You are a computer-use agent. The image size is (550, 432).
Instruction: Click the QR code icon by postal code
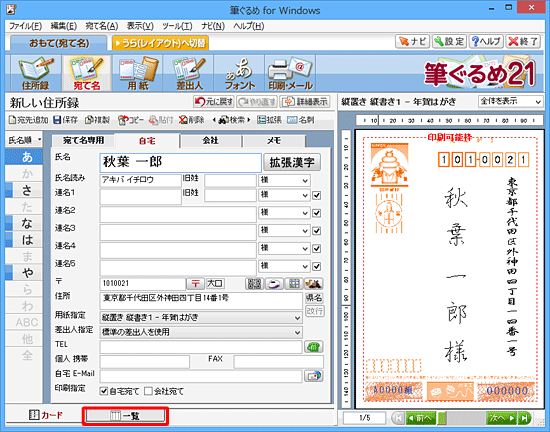(254, 284)
